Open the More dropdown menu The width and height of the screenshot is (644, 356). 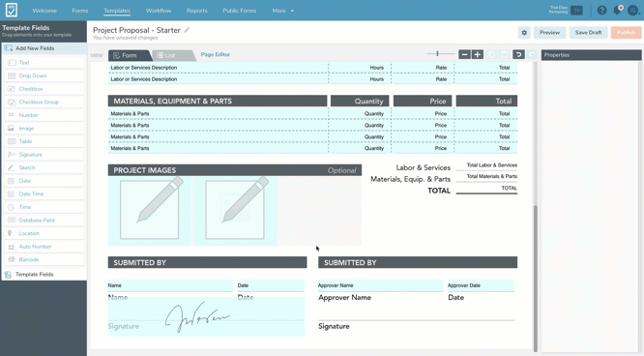pyautogui.click(x=282, y=11)
